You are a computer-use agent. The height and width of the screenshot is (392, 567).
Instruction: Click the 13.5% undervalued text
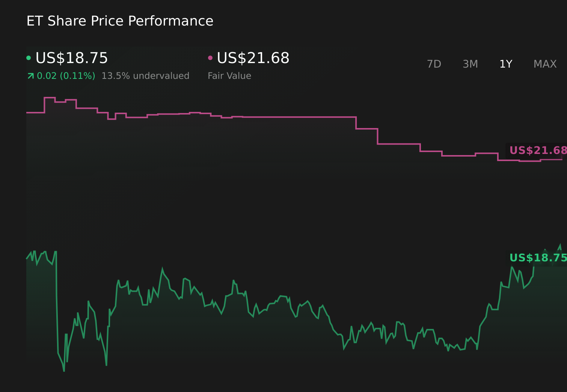(x=145, y=76)
